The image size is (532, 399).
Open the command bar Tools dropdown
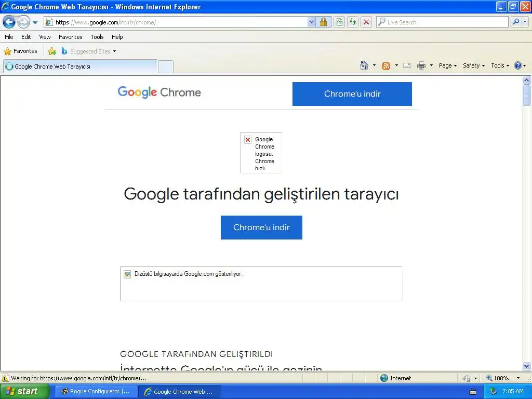pyautogui.click(x=500, y=65)
